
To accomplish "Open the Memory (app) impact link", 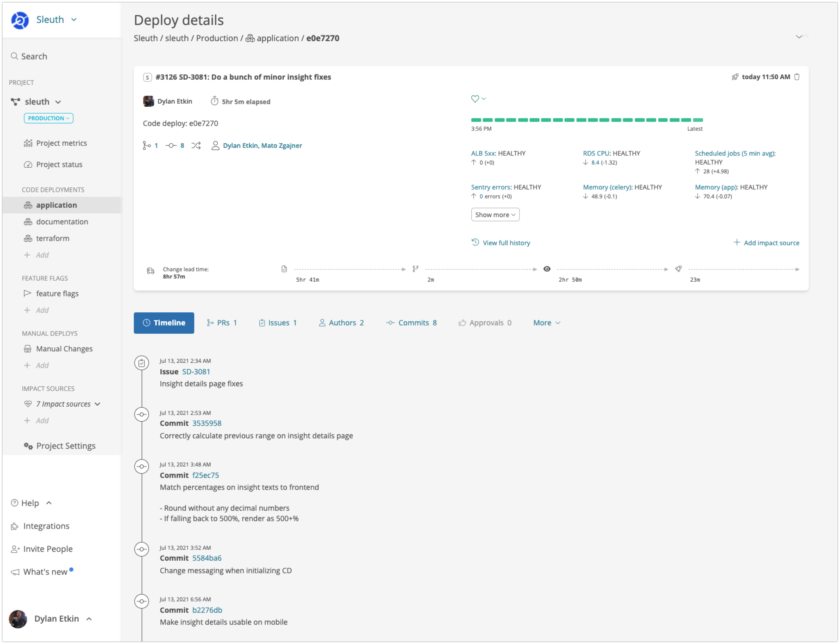I will 716,187.
